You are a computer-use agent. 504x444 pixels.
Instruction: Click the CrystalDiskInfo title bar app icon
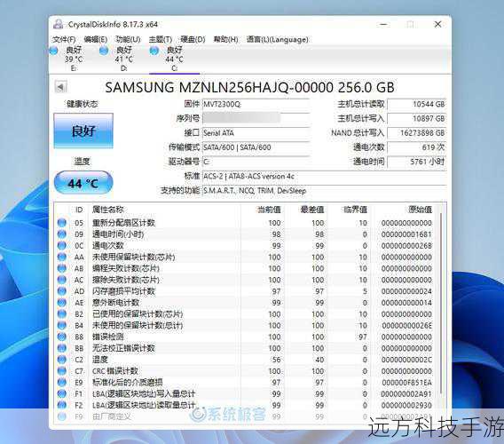pyautogui.click(x=59, y=24)
